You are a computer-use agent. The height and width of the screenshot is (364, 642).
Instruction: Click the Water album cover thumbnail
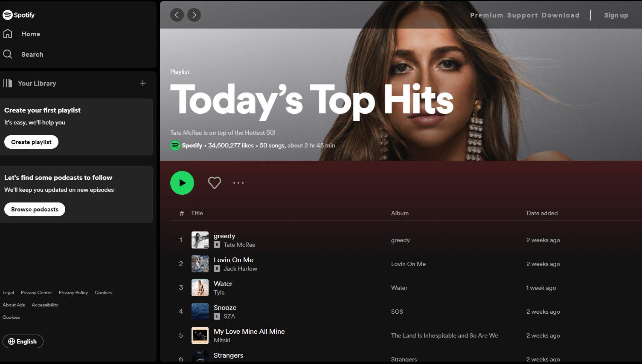click(200, 288)
